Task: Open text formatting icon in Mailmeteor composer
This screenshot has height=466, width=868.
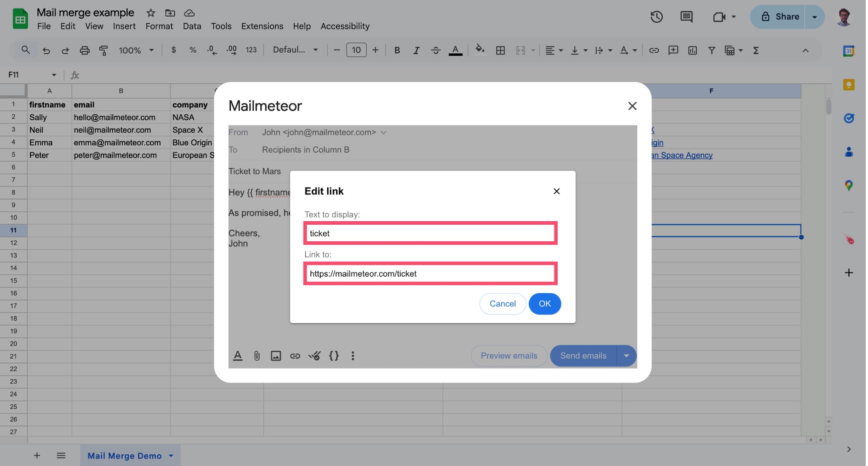Action: point(237,356)
